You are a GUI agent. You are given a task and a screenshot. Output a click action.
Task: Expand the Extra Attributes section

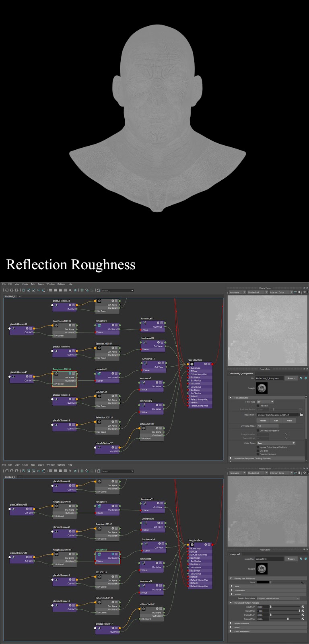click(231, 632)
